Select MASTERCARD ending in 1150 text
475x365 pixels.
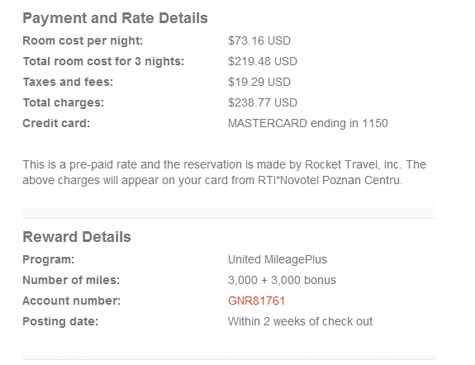(308, 123)
